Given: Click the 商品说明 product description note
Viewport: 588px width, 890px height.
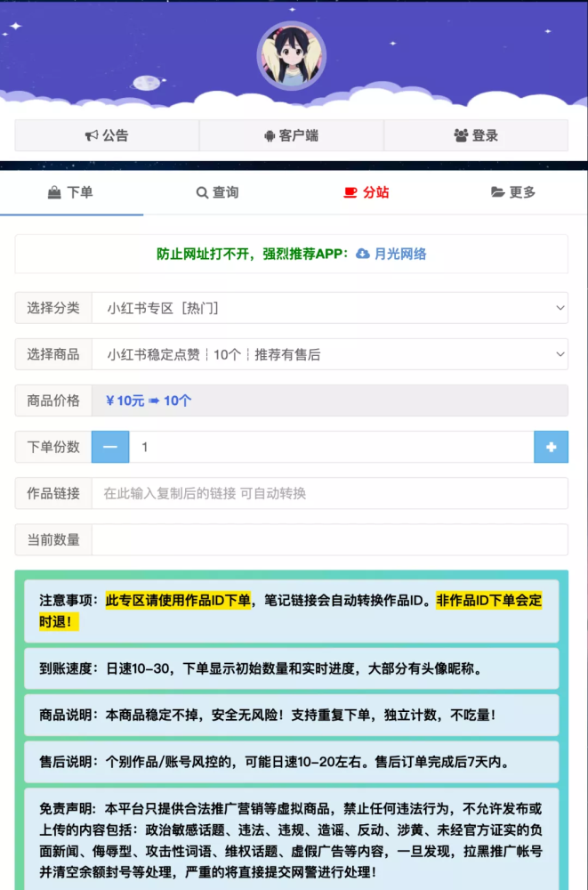Looking at the screenshot, I should coord(291,716).
